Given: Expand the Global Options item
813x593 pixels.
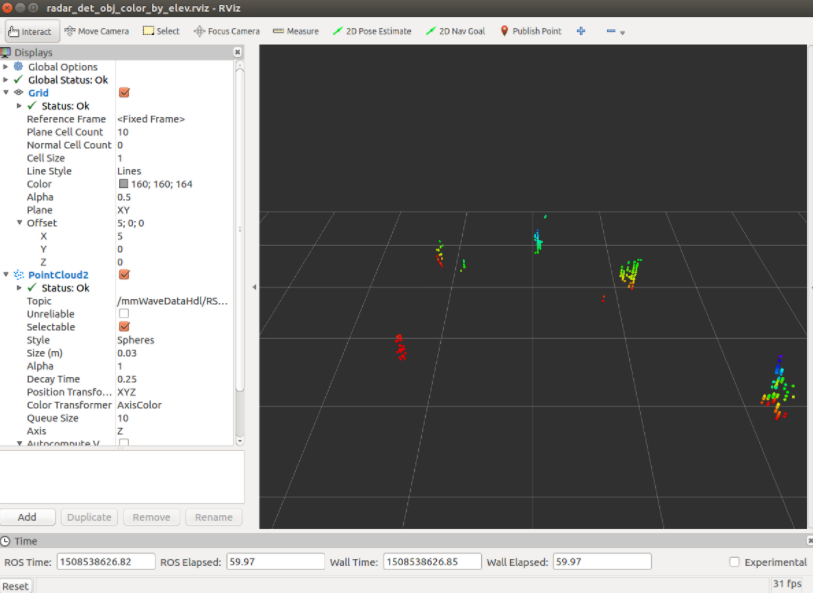Looking at the screenshot, I should pyautogui.click(x=7, y=66).
